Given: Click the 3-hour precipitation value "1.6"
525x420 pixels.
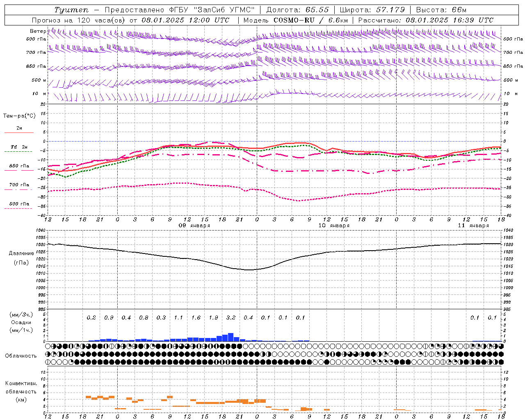Looking at the screenshot, I should pyautogui.click(x=196, y=318).
